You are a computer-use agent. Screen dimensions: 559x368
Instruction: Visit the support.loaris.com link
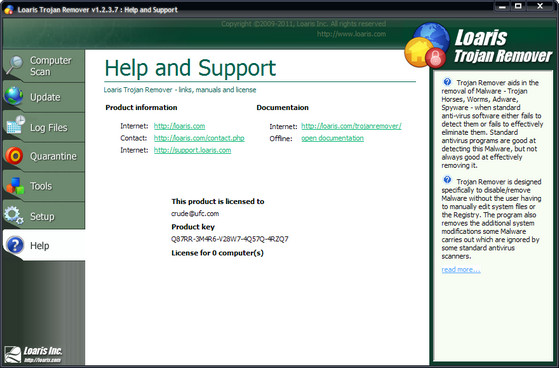pos(193,150)
